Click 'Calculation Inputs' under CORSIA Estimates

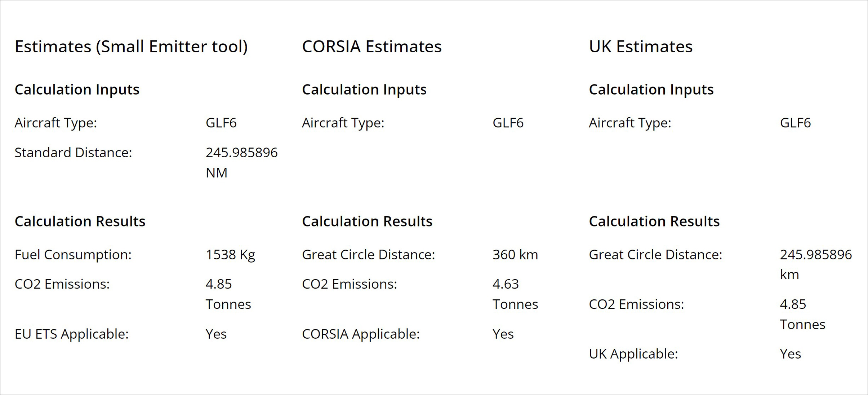364,89
